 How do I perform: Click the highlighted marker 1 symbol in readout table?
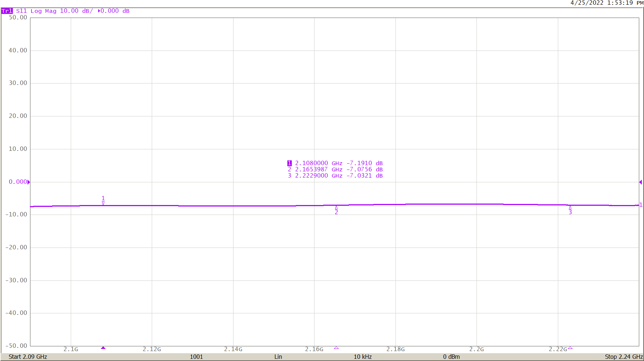290,163
